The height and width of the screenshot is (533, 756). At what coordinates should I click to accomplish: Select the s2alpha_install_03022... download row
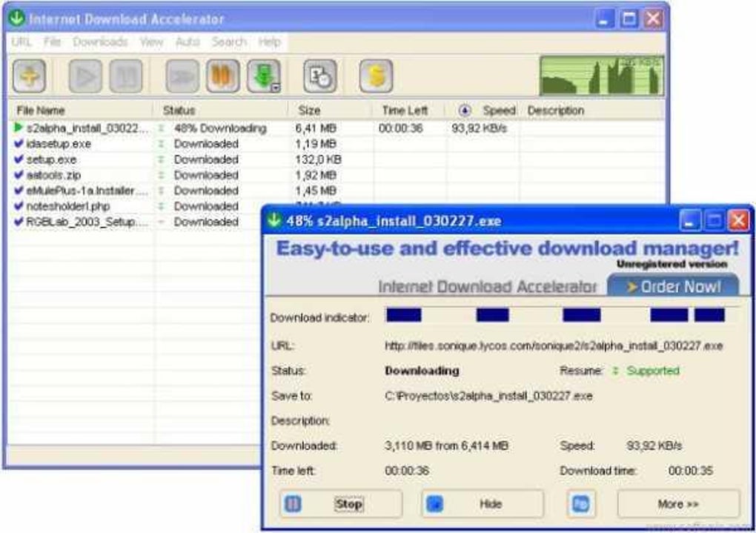(x=336, y=128)
